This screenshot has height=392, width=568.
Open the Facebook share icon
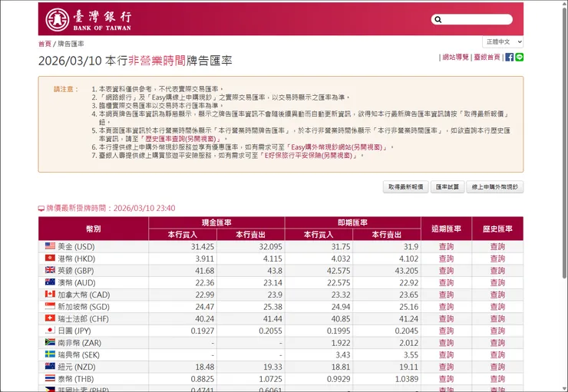click(510, 58)
